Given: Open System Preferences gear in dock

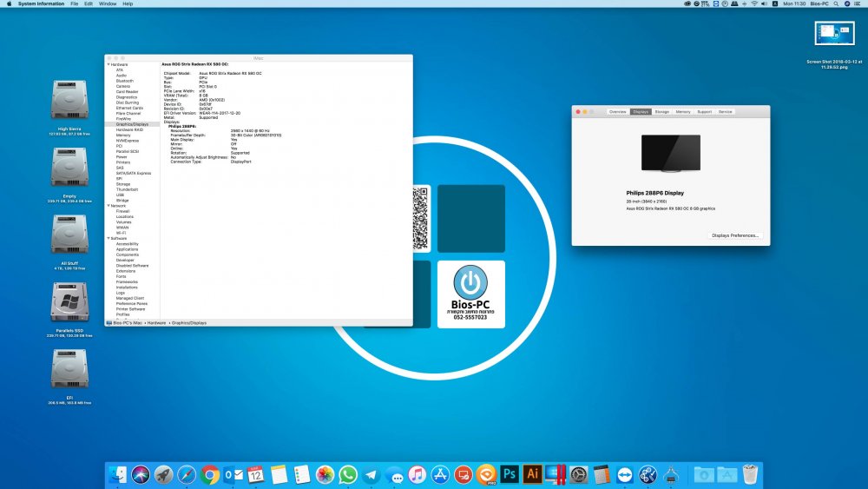Looking at the screenshot, I should click(x=578, y=474).
